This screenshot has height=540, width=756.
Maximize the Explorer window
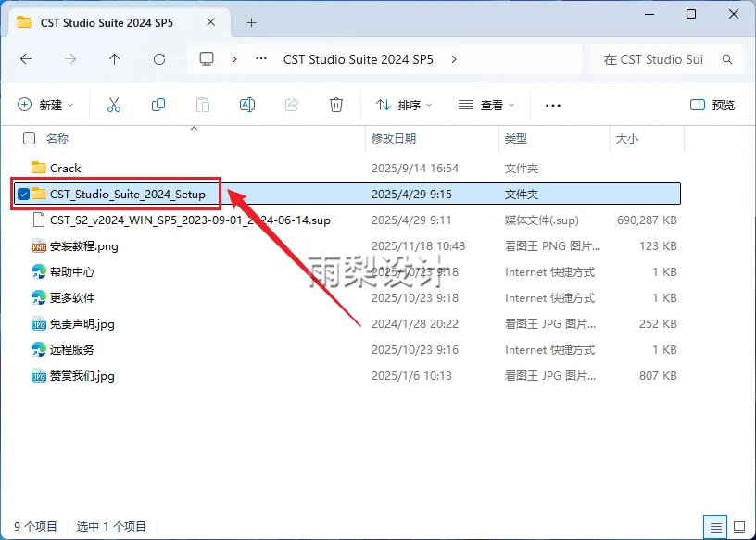691,14
